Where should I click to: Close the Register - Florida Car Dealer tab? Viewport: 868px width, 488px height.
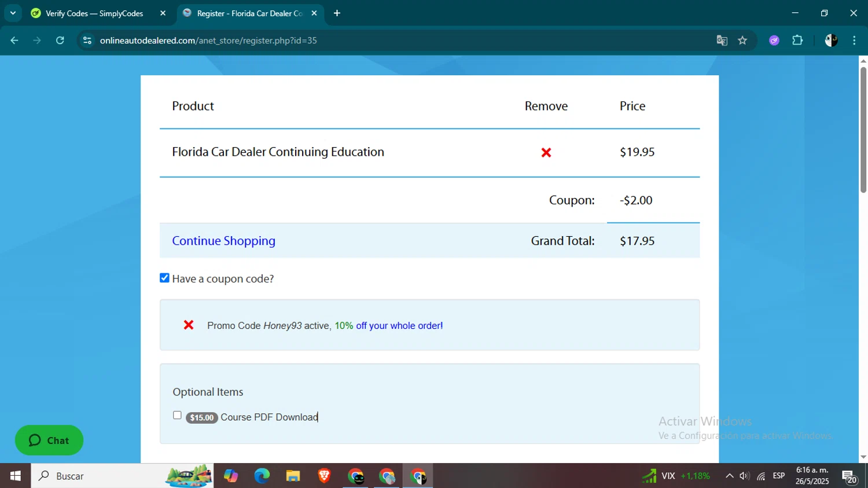pyautogui.click(x=314, y=13)
